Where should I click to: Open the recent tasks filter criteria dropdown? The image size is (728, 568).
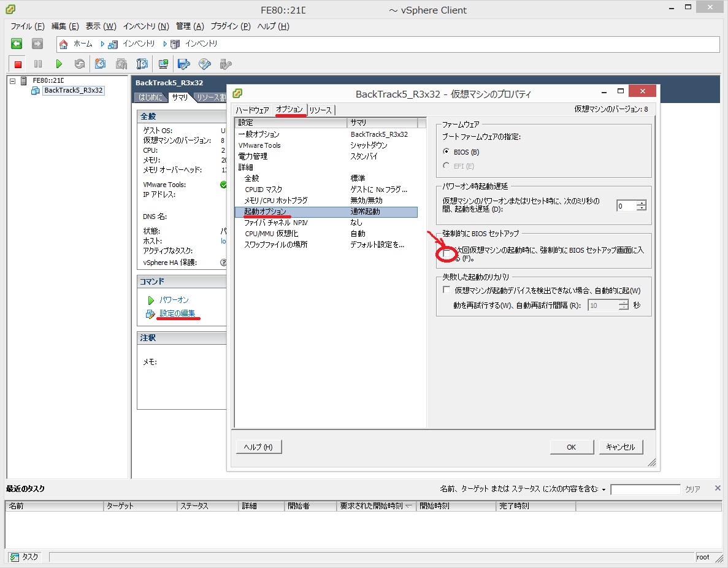pyautogui.click(x=603, y=489)
